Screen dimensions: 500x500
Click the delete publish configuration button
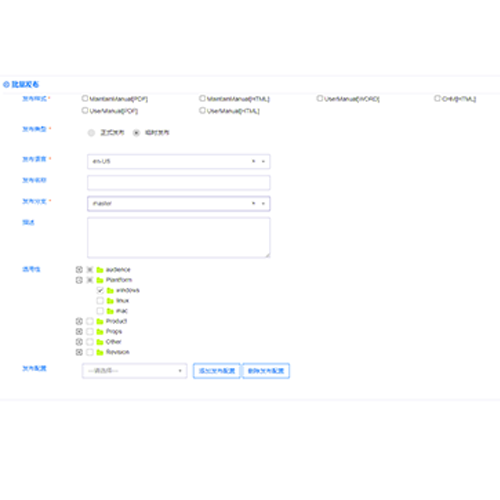tap(266, 371)
